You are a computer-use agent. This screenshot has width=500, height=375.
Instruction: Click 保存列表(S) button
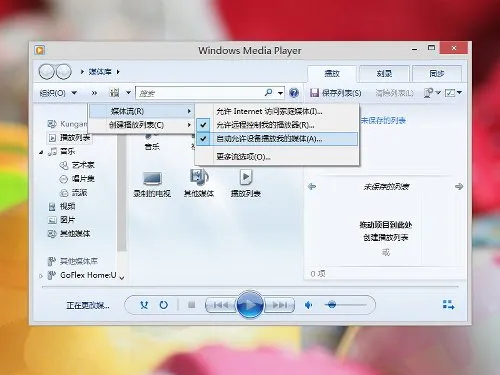335,93
